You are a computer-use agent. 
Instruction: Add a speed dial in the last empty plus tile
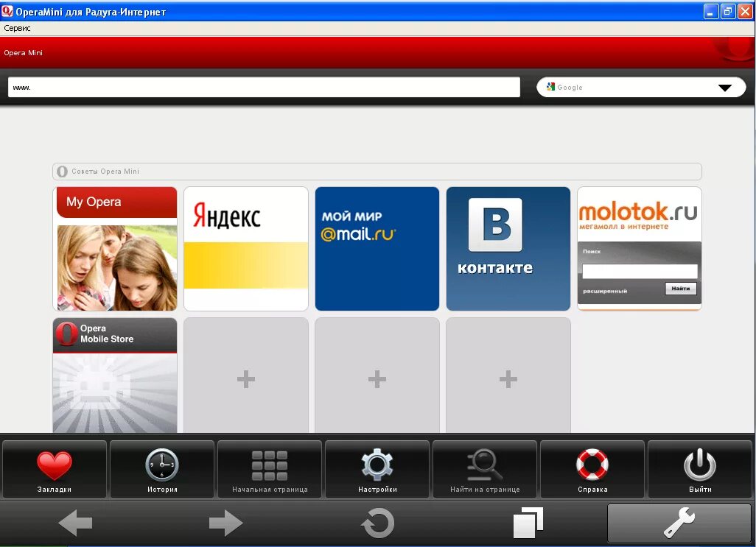[x=508, y=375]
